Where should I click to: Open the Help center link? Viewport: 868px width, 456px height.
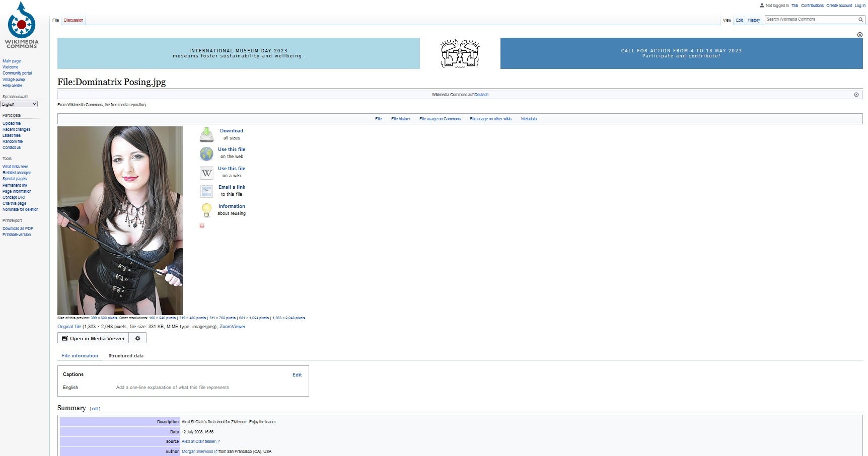pyautogui.click(x=12, y=86)
